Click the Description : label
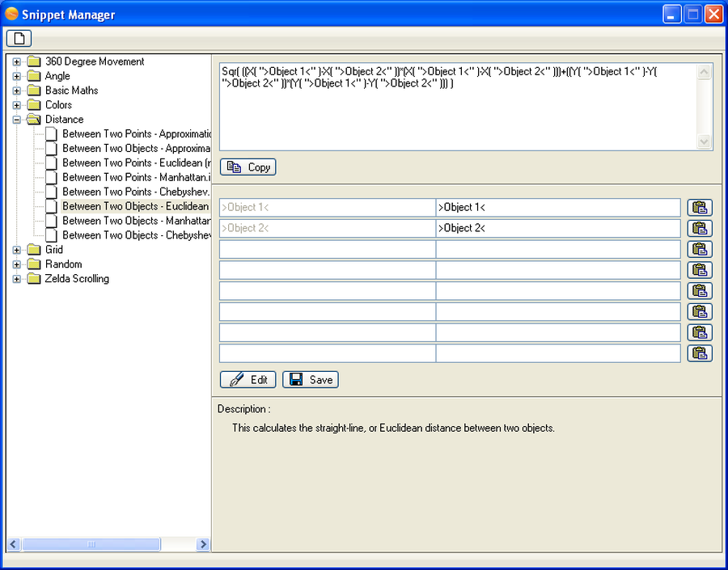Viewport: 728px width, 570px height. pyautogui.click(x=244, y=409)
